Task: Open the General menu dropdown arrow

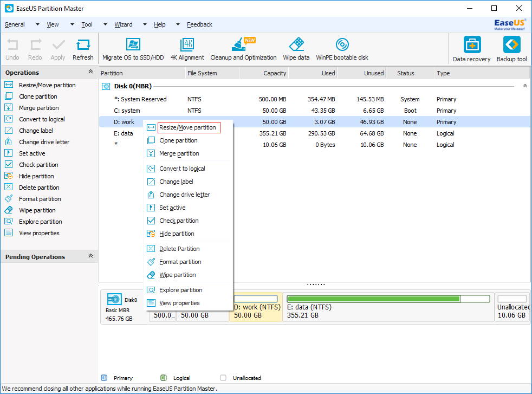Action: (38, 24)
